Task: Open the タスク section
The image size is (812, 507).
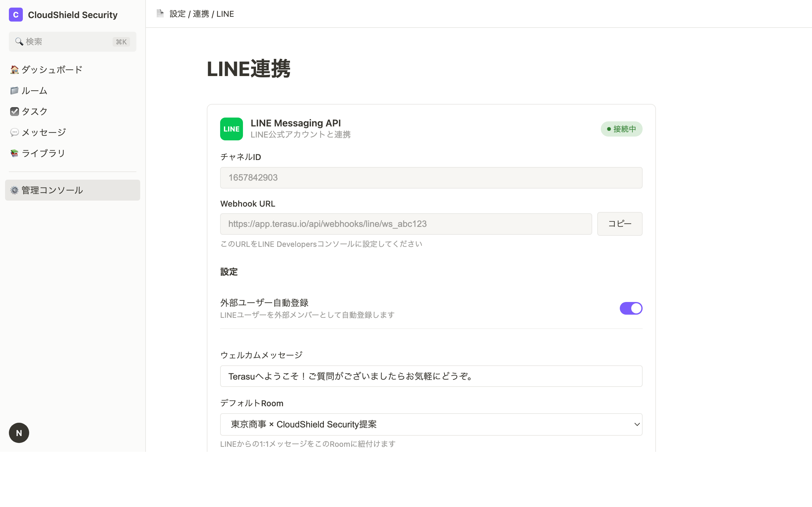Action: click(x=34, y=111)
